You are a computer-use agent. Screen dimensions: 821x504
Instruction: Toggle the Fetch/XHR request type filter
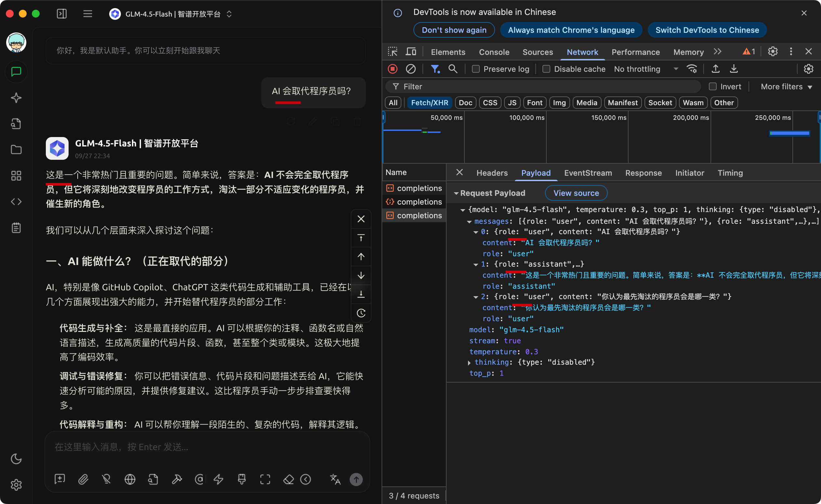[429, 103]
